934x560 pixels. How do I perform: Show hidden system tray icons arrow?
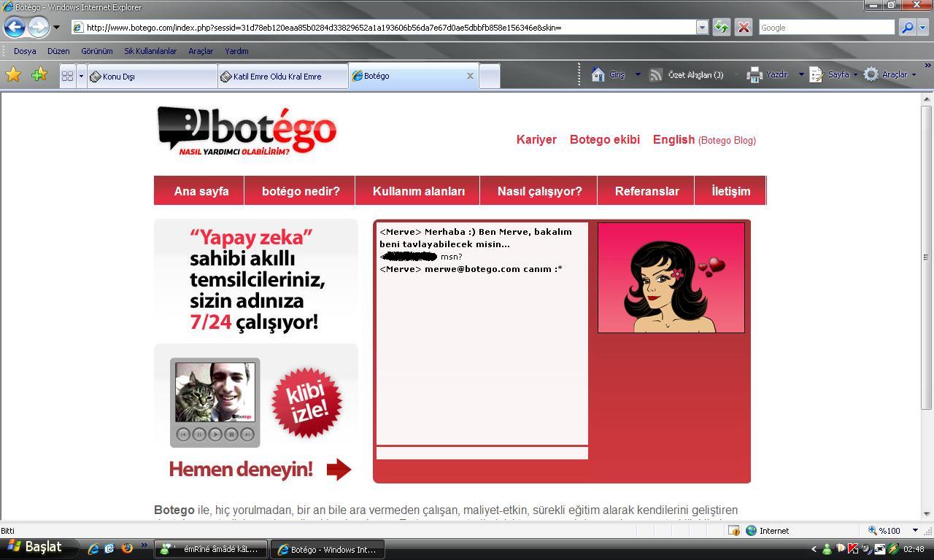point(814,549)
